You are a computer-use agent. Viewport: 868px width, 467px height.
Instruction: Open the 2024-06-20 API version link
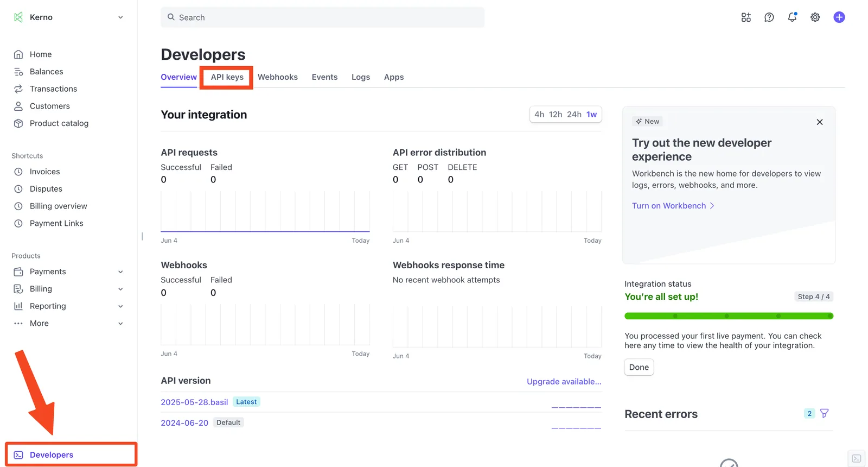[184, 423]
